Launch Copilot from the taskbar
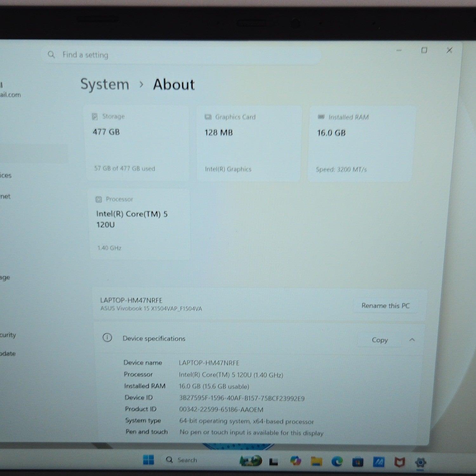Screen dimensions: 476x476 click(295, 461)
